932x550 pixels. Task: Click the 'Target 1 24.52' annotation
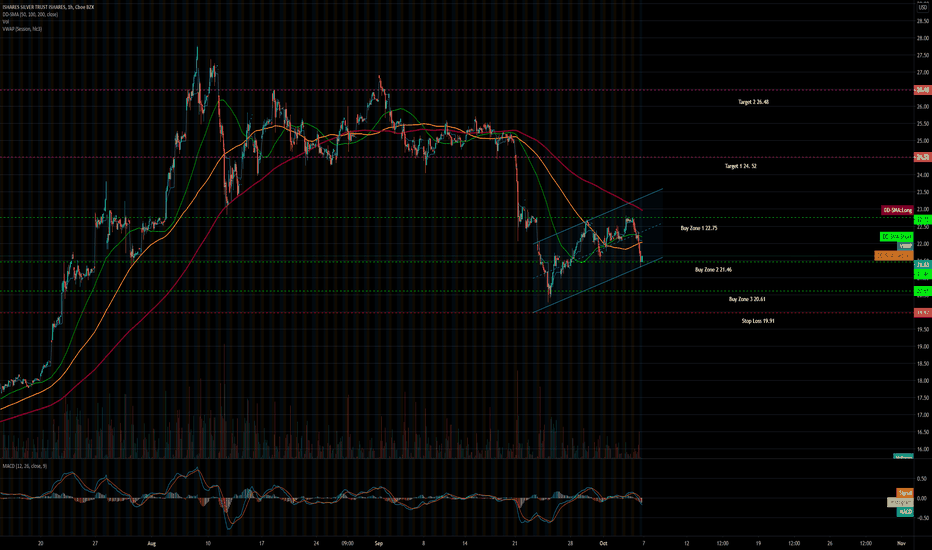740,166
